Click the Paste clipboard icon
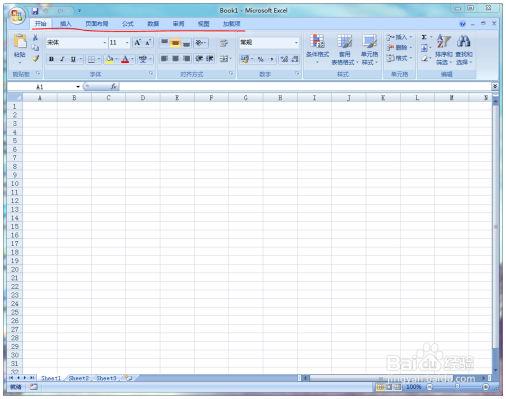The width and height of the screenshot is (506, 399). click(20, 42)
